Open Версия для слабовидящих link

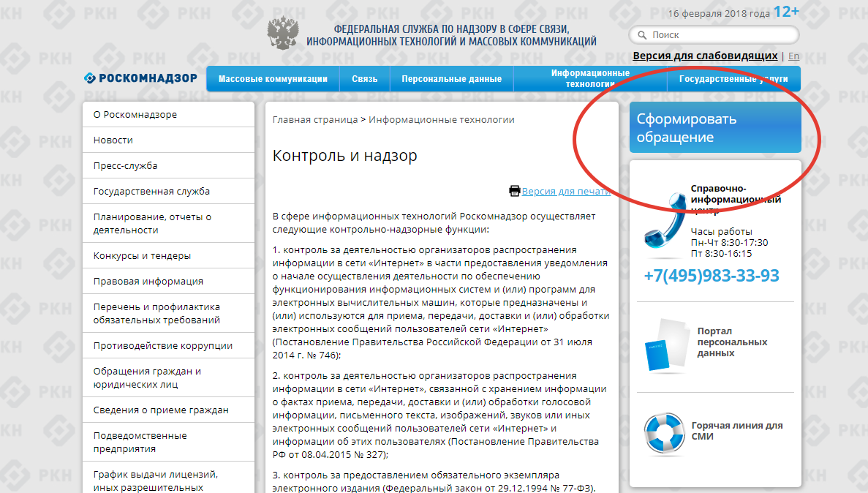coord(705,56)
